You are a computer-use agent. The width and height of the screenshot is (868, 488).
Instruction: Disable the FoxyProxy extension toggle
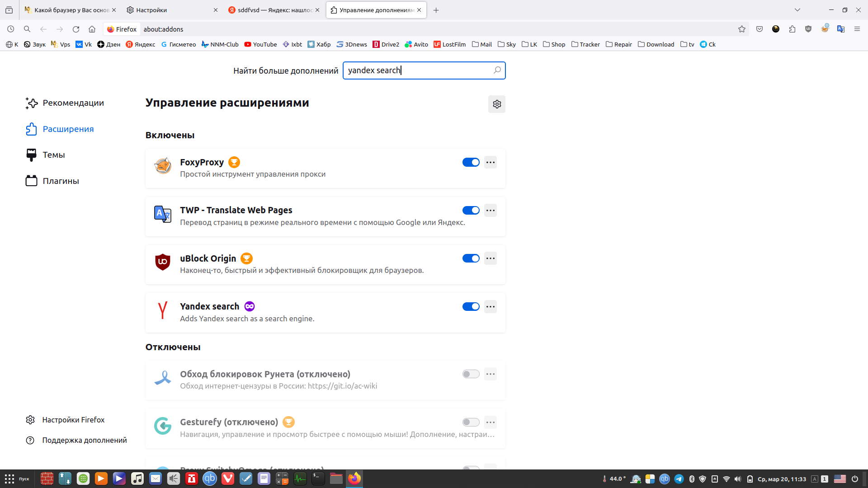(471, 162)
